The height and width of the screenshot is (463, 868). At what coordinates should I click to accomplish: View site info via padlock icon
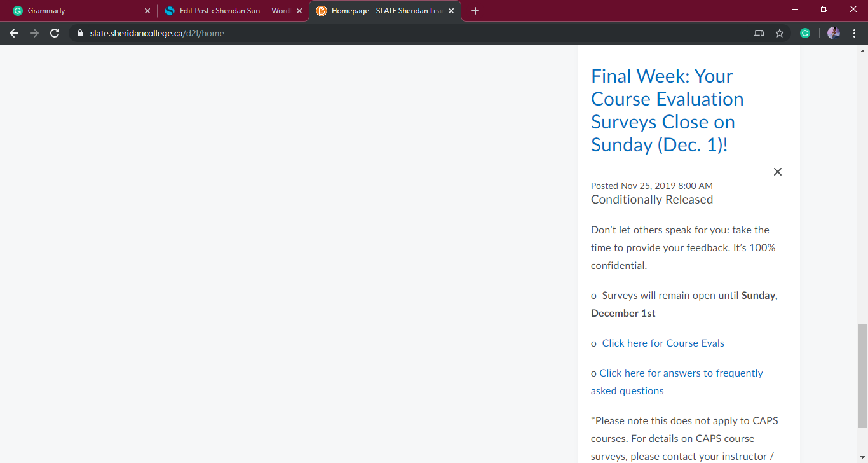(x=80, y=33)
